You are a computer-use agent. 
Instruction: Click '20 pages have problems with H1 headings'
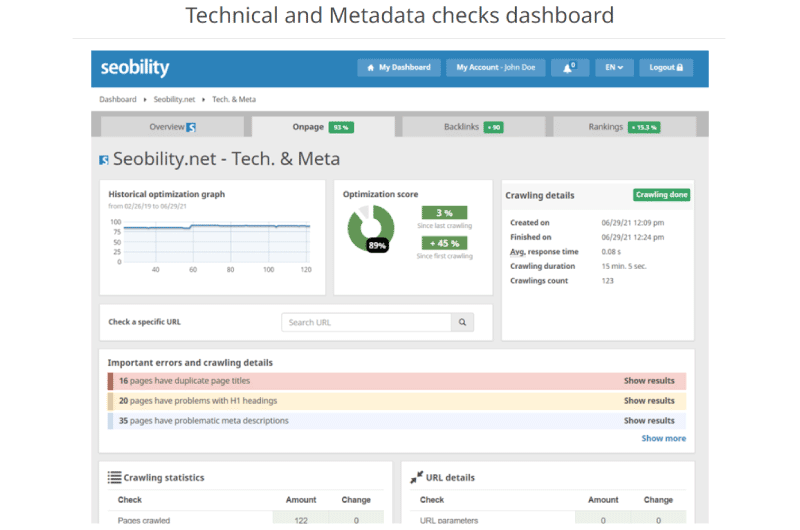click(198, 401)
